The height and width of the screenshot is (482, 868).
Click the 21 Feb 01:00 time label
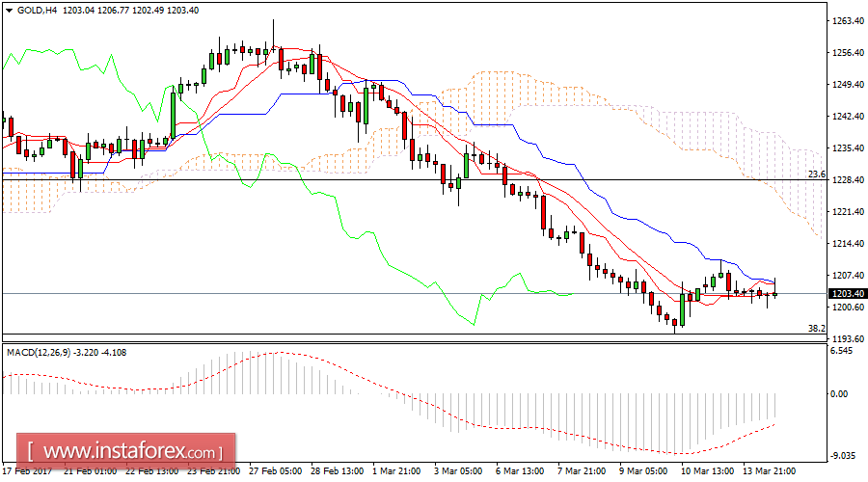pos(90,471)
